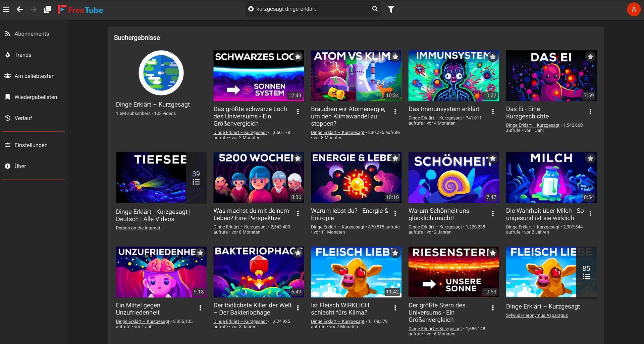Open Trends in the sidebar

[x=34, y=55]
